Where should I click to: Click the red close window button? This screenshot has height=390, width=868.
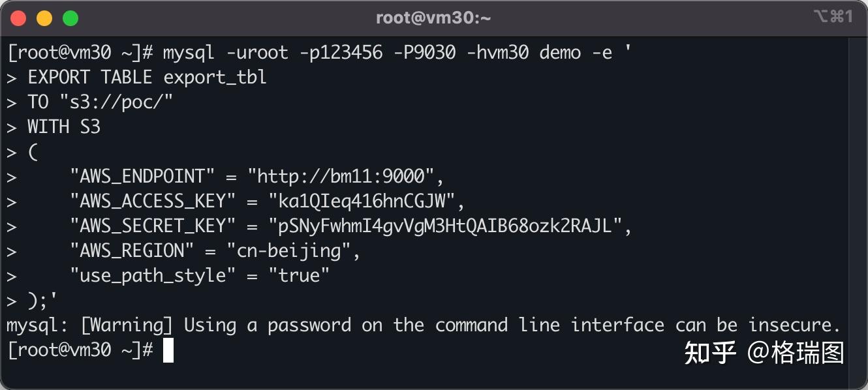tap(18, 18)
